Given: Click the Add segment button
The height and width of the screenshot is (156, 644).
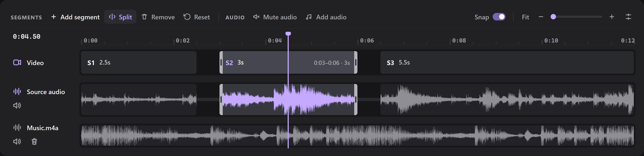Looking at the screenshot, I should (x=75, y=17).
